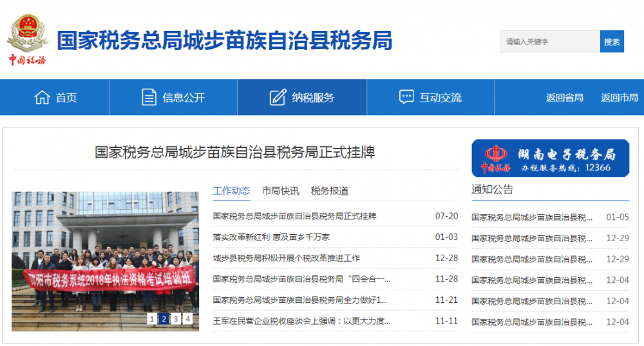
Task: Switch to slideshow image 4
Action: coord(187,318)
